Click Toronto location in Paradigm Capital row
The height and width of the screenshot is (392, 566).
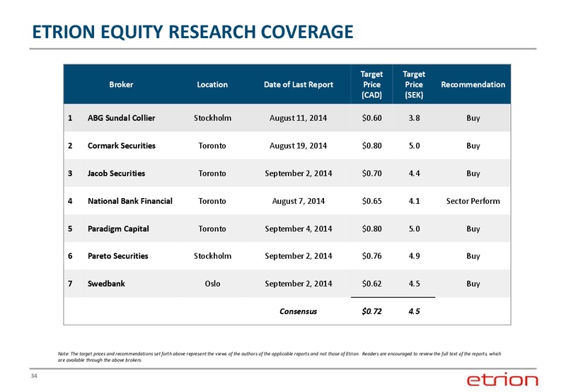(x=212, y=229)
